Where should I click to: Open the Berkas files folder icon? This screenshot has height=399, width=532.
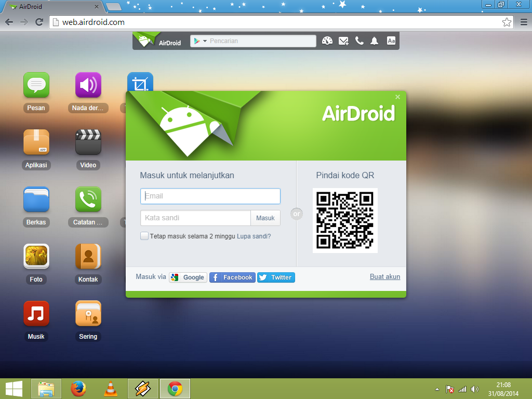[x=36, y=199]
